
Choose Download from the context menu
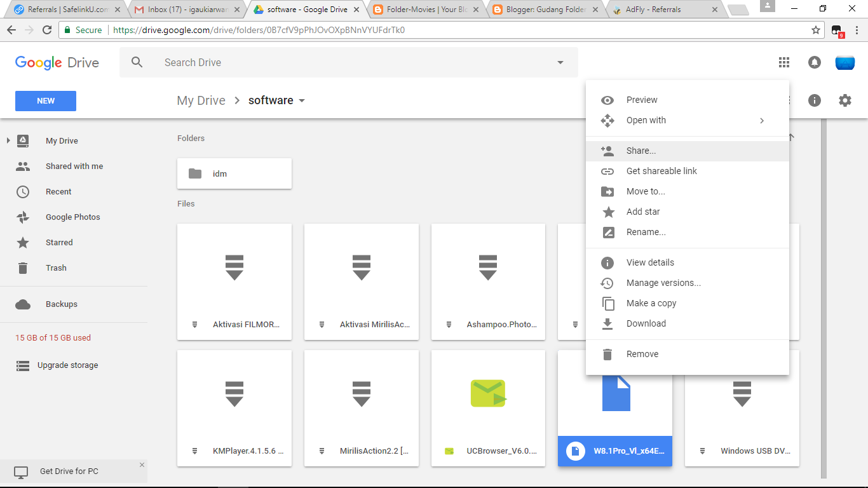pos(688,323)
